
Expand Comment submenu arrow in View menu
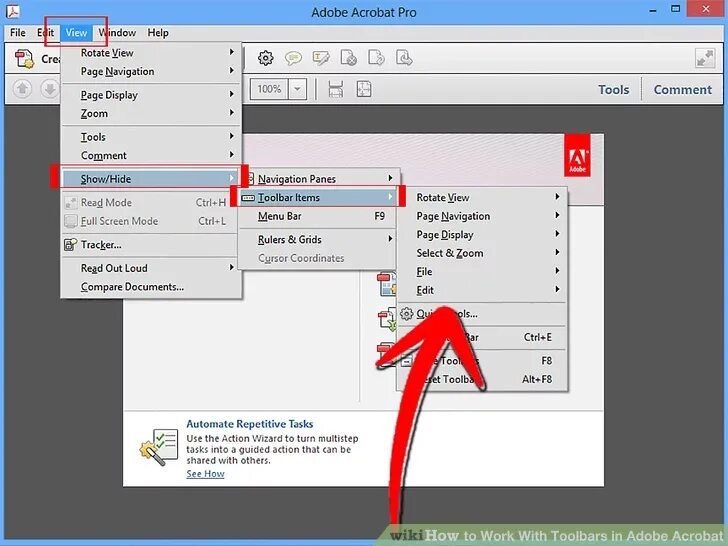231,155
